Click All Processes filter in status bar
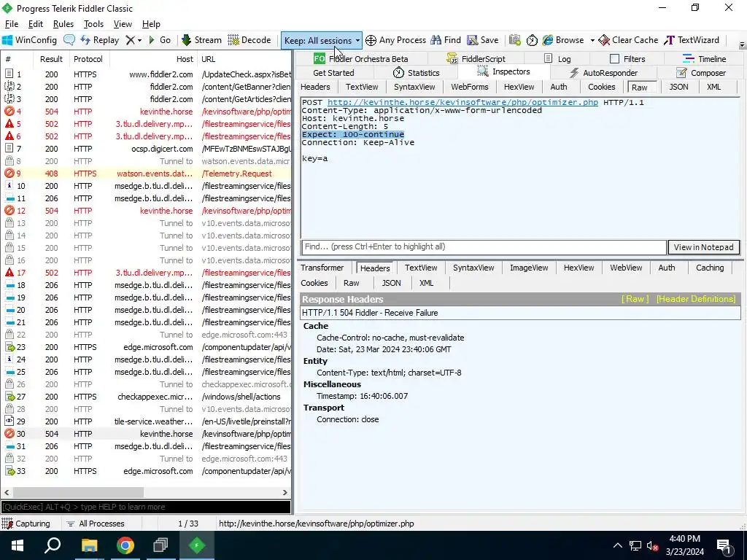This screenshot has height=560, width=747. [96, 524]
